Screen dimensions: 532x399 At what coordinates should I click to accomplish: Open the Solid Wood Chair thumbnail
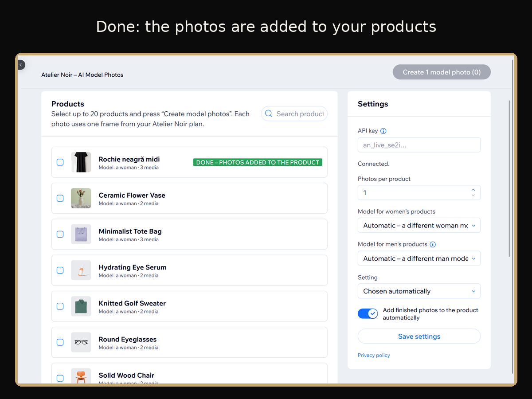tap(81, 376)
